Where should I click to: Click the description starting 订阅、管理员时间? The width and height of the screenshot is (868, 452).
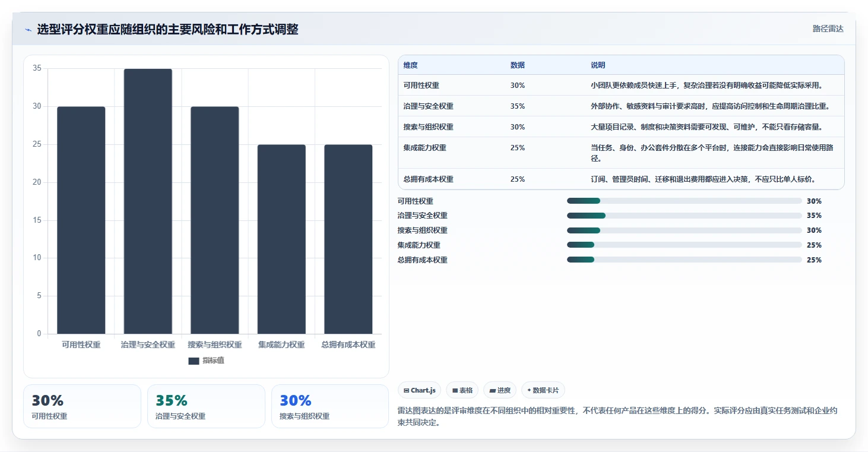click(x=704, y=179)
